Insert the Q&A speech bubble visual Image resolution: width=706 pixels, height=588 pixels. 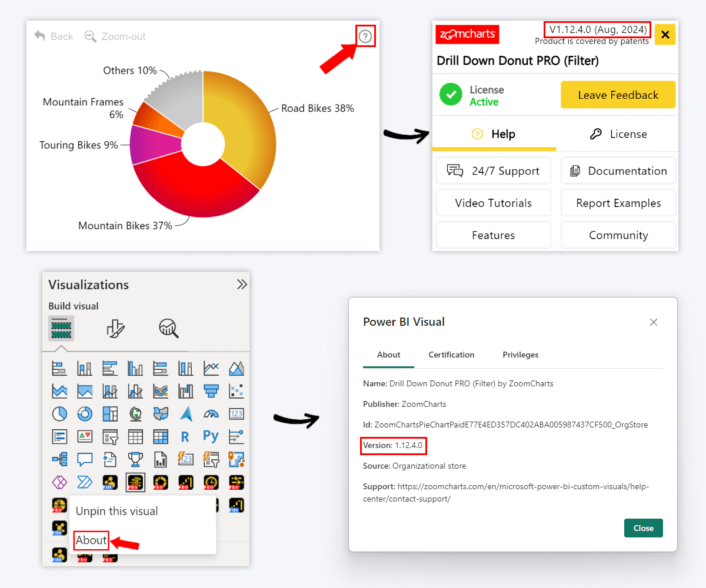click(x=85, y=459)
